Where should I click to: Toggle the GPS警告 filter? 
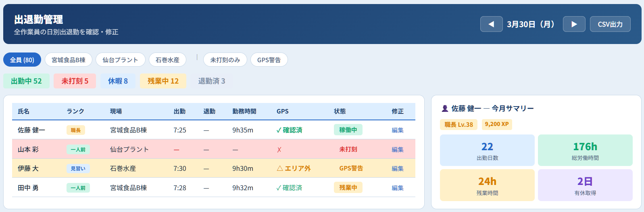coord(269,60)
